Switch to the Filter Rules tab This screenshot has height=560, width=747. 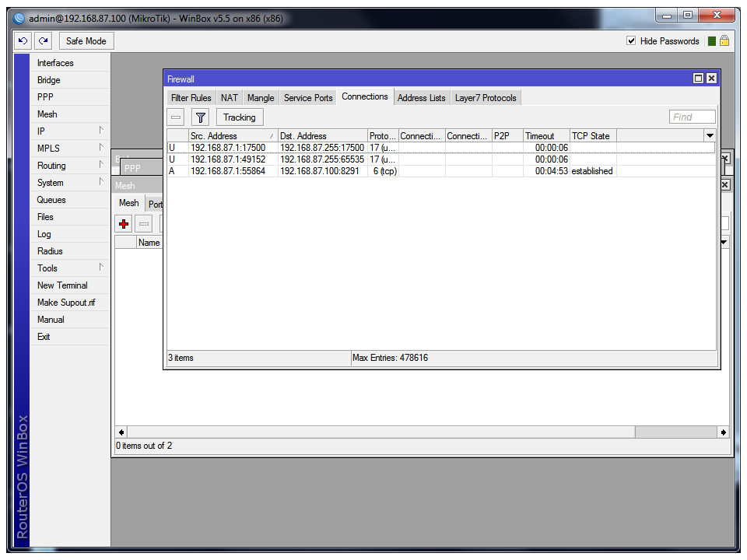click(x=191, y=98)
